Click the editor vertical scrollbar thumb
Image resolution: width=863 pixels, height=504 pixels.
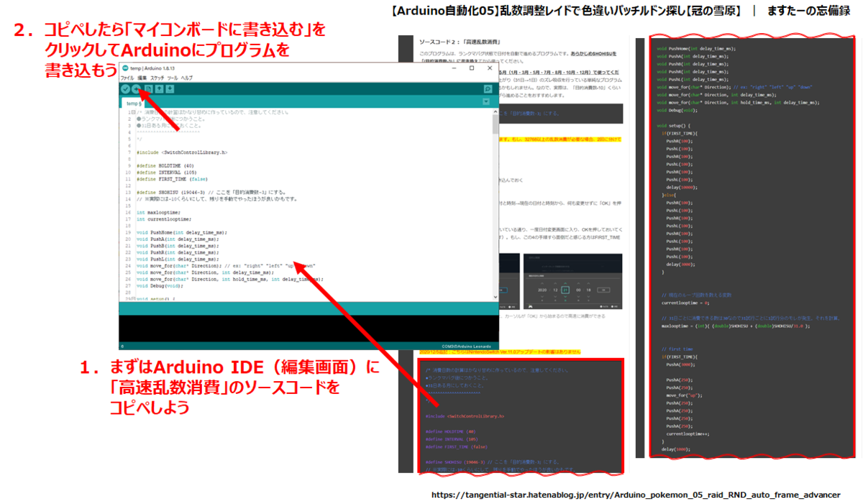pos(496,125)
